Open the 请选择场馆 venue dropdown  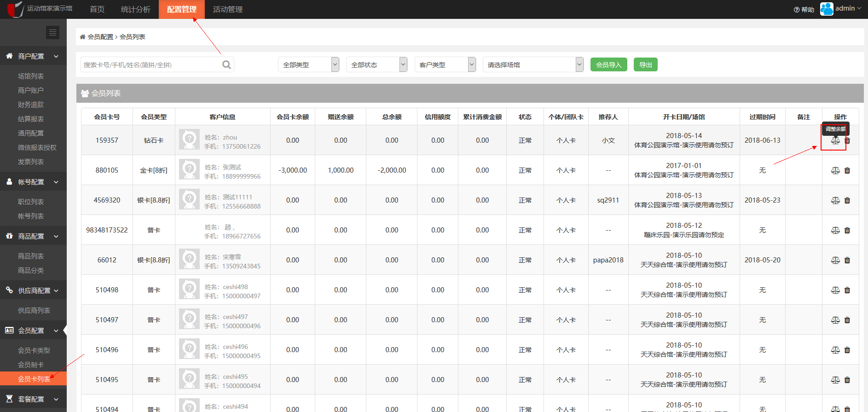pyautogui.click(x=533, y=65)
